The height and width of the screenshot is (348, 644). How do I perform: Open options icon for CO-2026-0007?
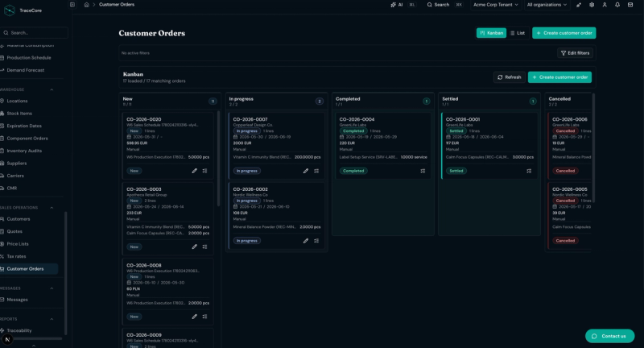click(316, 171)
